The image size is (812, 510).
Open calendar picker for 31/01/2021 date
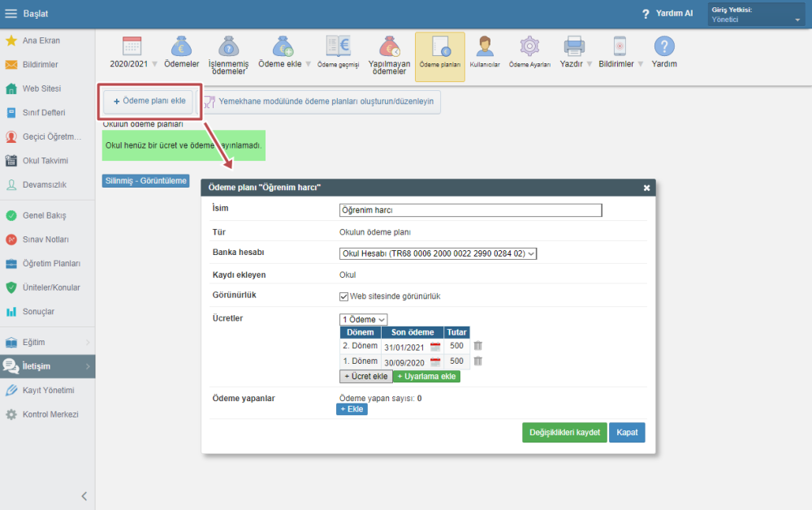pyautogui.click(x=435, y=347)
